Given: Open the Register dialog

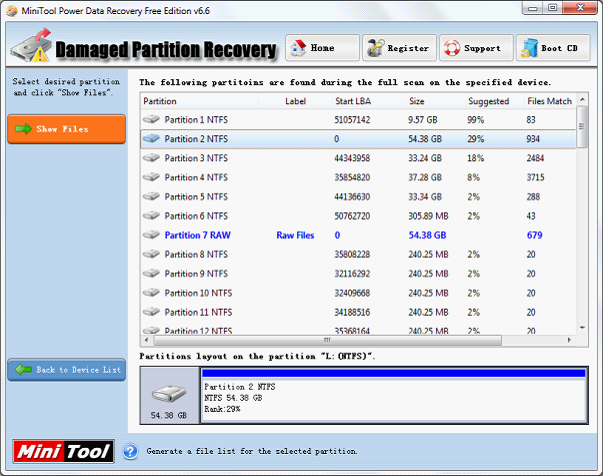Looking at the screenshot, I should pyautogui.click(x=399, y=48).
